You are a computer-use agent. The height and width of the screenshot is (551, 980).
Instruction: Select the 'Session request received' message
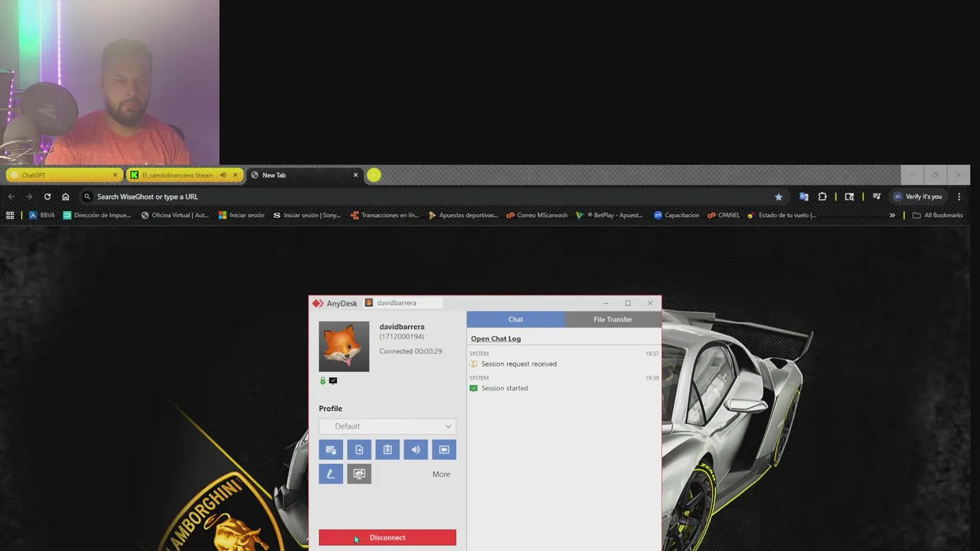click(518, 364)
